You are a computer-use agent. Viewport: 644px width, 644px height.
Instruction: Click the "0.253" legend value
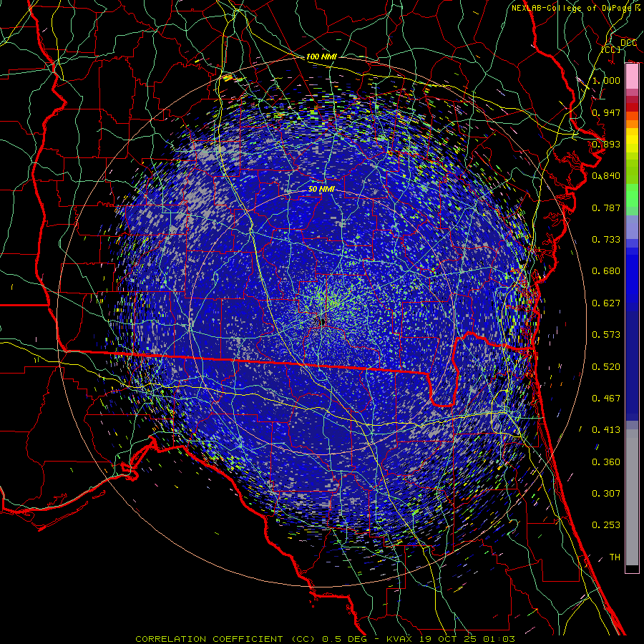click(606, 525)
